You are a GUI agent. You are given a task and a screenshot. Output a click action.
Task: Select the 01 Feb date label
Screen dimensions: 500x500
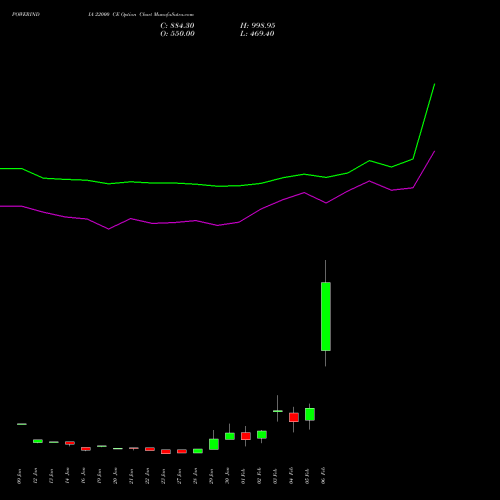pos(243,476)
